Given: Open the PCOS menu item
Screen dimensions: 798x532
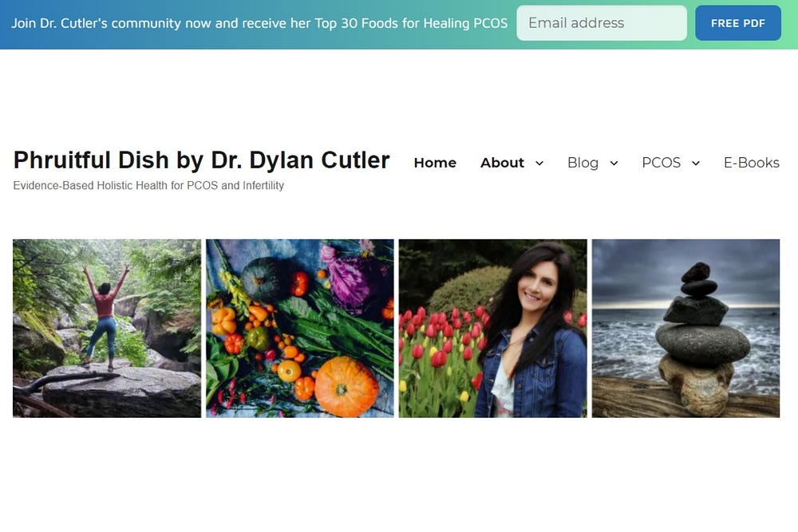Looking at the screenshot, I should click(x=661, y=163).
